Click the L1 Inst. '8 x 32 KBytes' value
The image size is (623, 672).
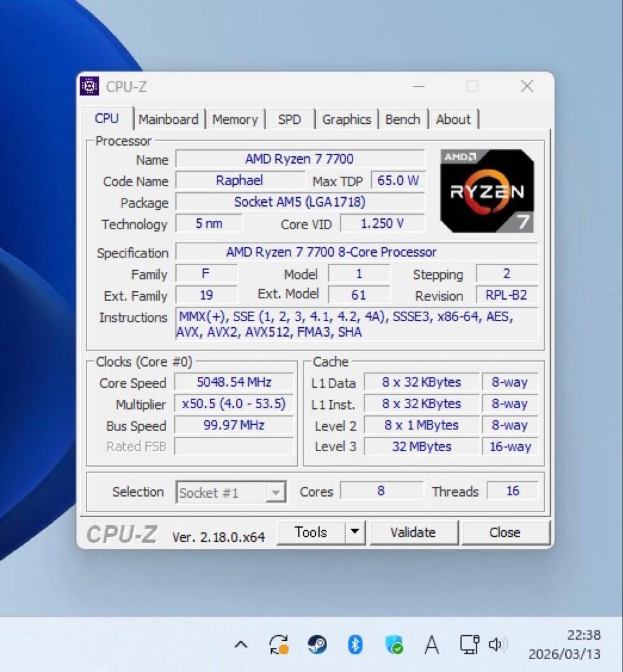pos(422,403)
